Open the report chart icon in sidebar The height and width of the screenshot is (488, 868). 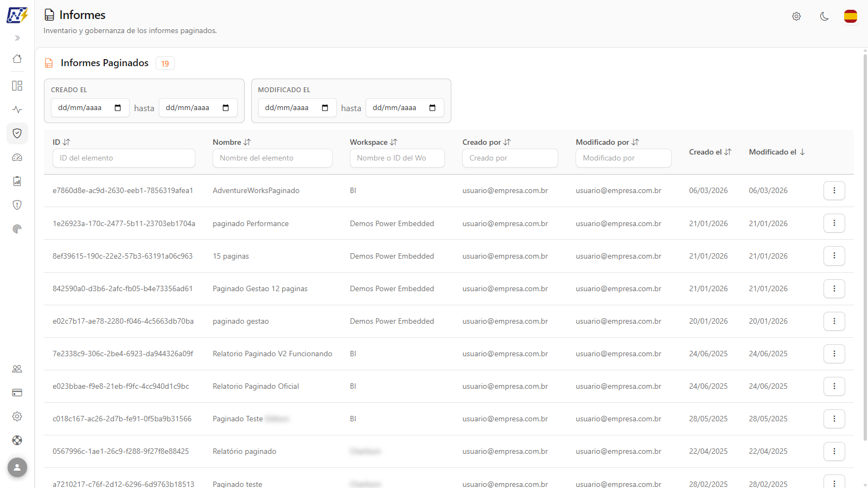pos(17,181)
